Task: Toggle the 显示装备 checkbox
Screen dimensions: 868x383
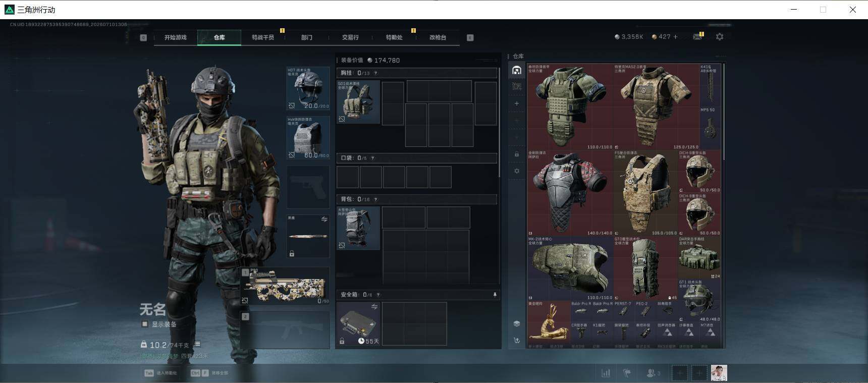Action: tap(145, 324)
